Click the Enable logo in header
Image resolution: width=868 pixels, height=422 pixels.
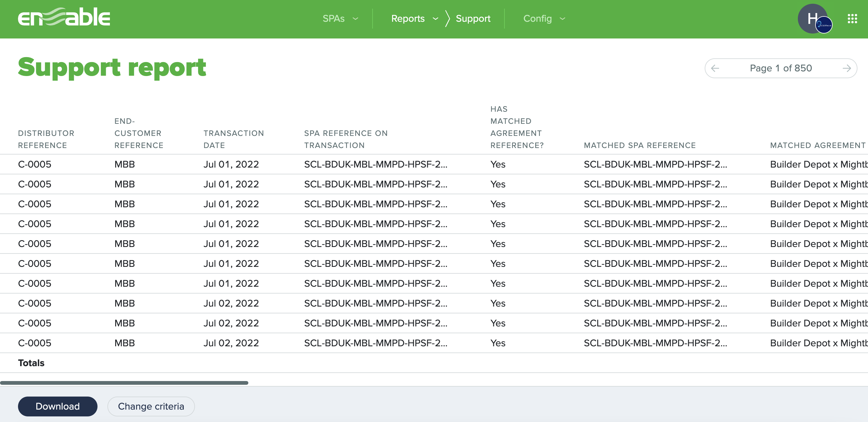coord(64,17)
